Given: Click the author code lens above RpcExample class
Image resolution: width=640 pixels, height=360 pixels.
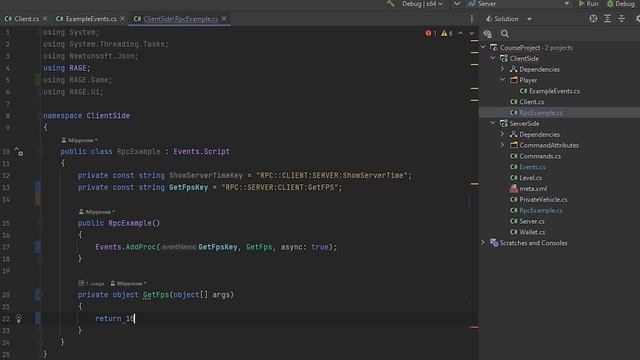Looking at the screenshot, I should click(x=80, y=140).
